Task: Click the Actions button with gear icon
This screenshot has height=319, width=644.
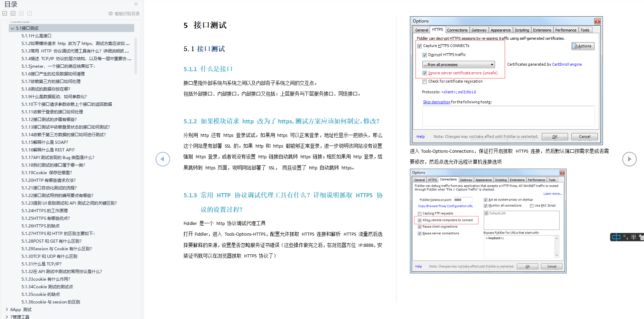Action: pos(582,46)
